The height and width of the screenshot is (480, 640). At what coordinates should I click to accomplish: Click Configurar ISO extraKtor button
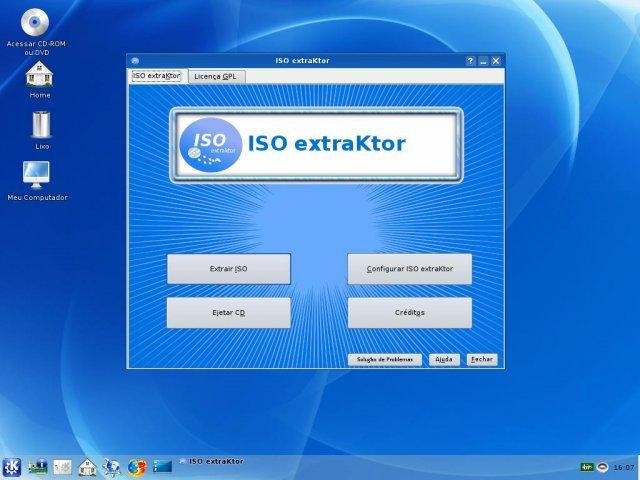[x=409, y=269]
